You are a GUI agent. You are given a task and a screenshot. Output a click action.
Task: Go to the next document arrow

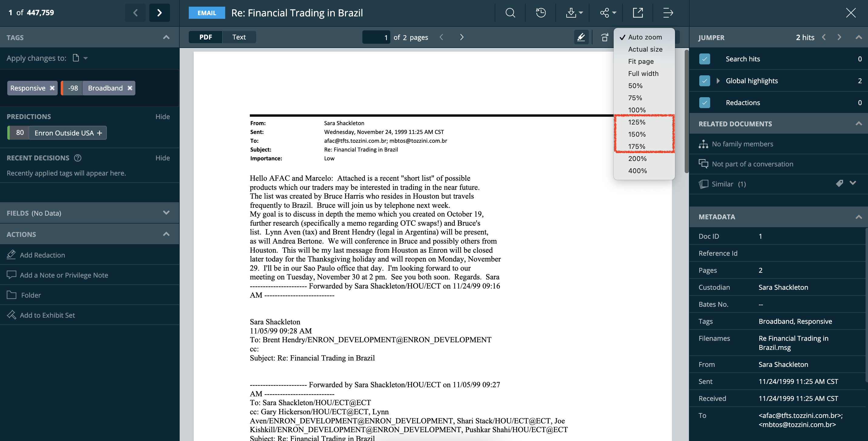[159, 13]
